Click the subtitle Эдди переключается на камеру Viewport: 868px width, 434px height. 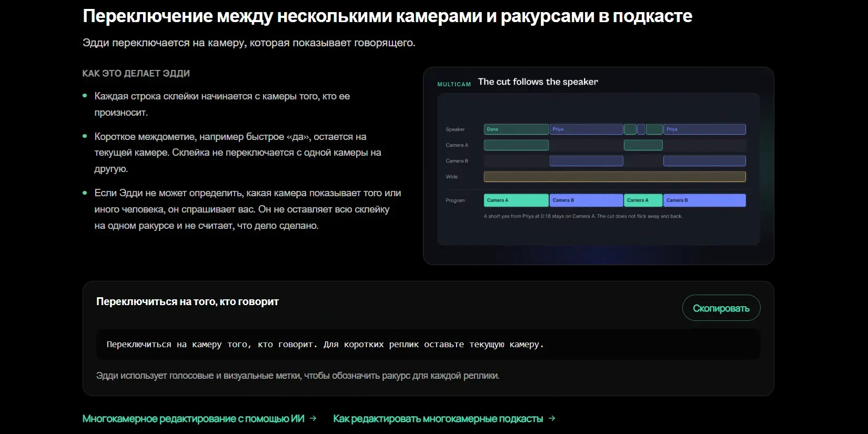pyautogui.click(x=249, y=43)
